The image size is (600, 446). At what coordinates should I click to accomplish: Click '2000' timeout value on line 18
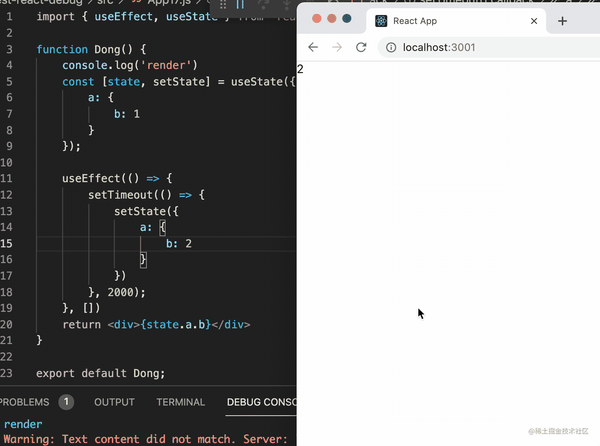120,292
